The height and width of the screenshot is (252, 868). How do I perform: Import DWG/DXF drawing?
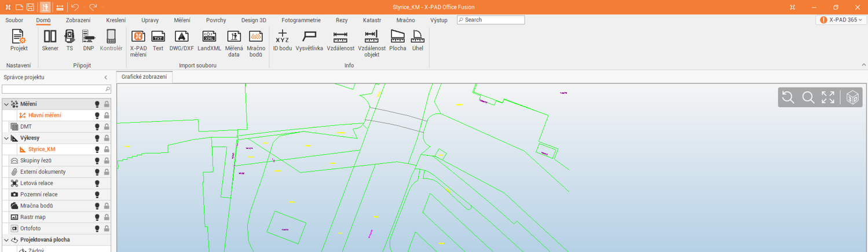(181, 40)
